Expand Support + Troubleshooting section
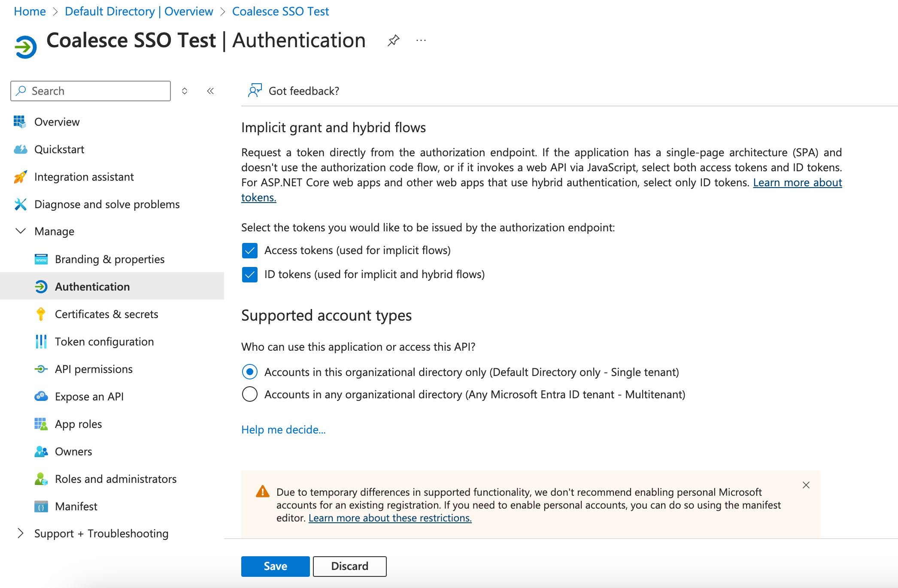 [20, 533]
